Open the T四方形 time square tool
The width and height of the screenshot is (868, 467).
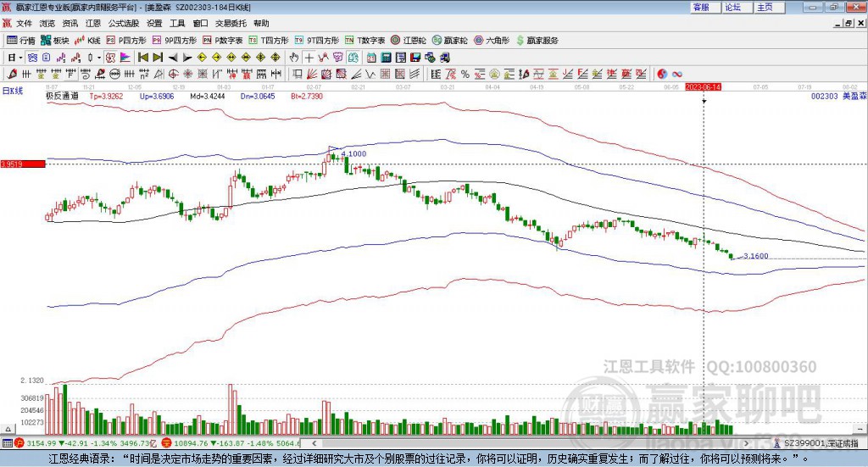[x=269, y=41]
